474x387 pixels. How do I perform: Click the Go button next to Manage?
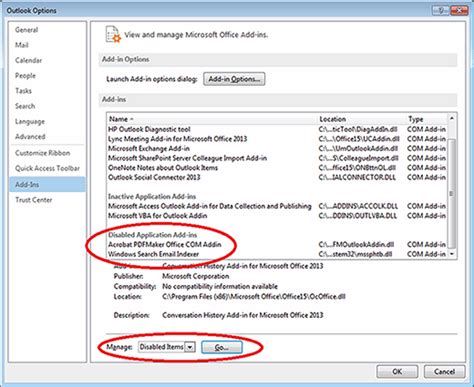click(x=222, y=347)
